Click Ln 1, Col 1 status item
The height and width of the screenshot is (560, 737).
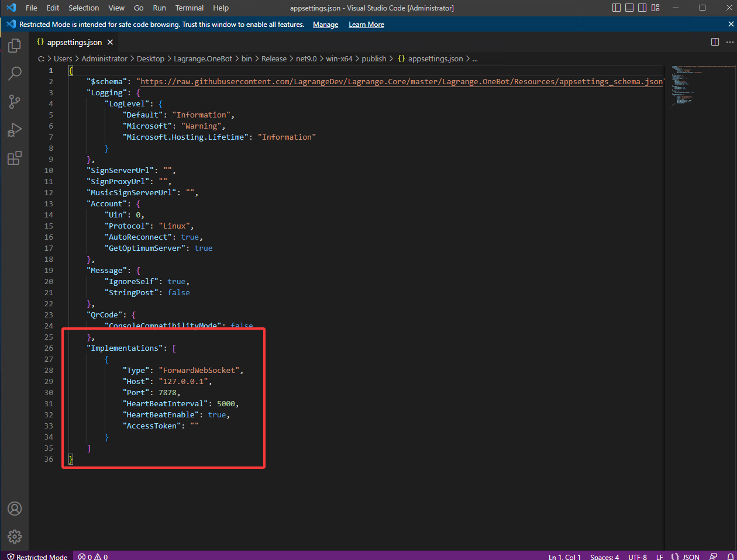coord(564,556)
